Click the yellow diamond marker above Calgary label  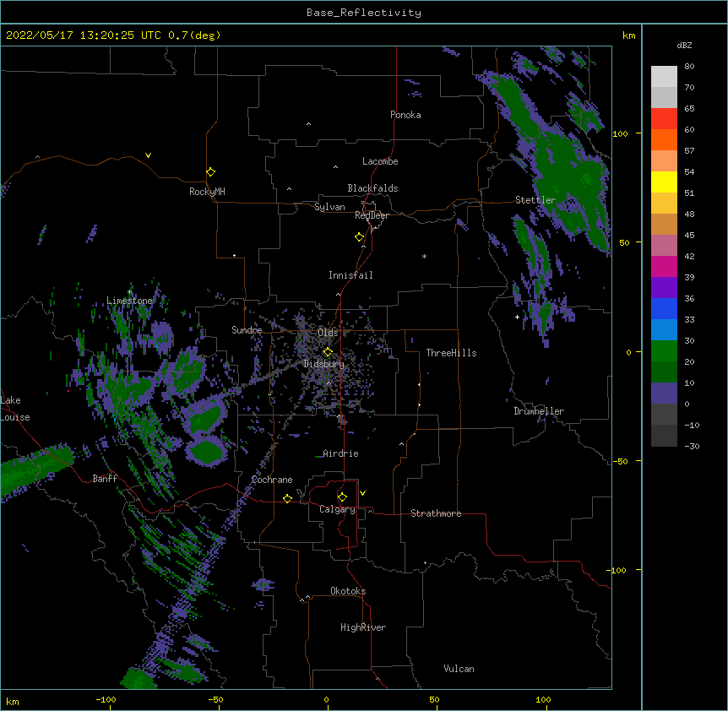342,497
